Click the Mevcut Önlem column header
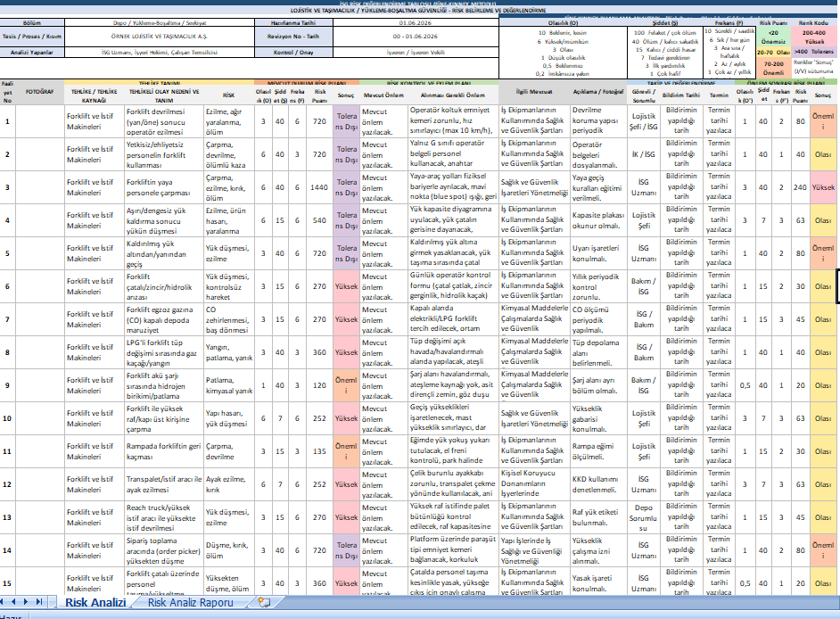 (x=383, y=95)
